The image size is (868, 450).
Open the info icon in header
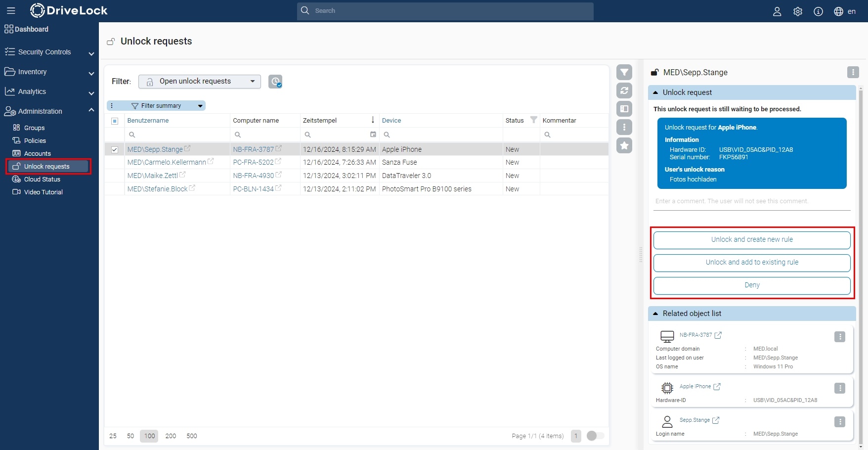click(819, 11)
